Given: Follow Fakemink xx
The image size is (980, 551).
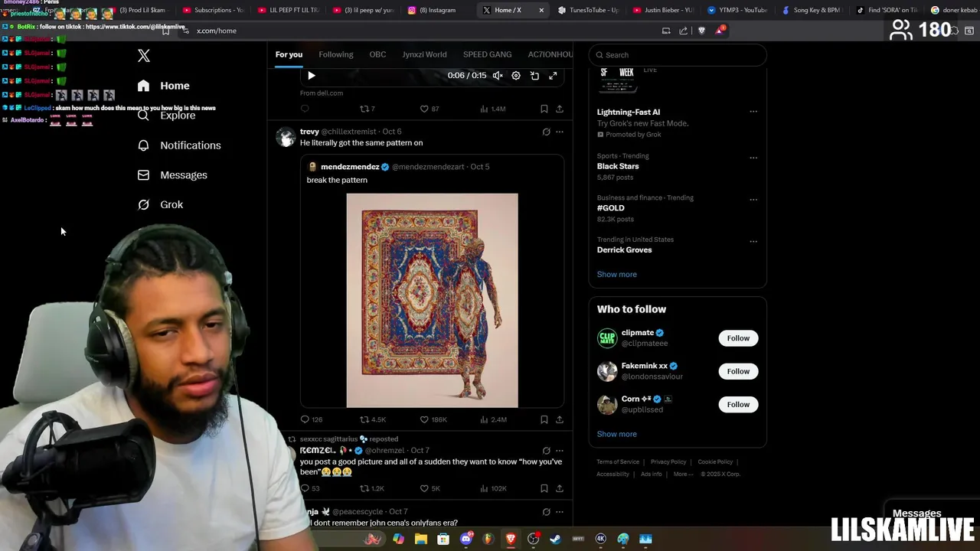Looking at the screenshot, I should [x=738, y=371].
